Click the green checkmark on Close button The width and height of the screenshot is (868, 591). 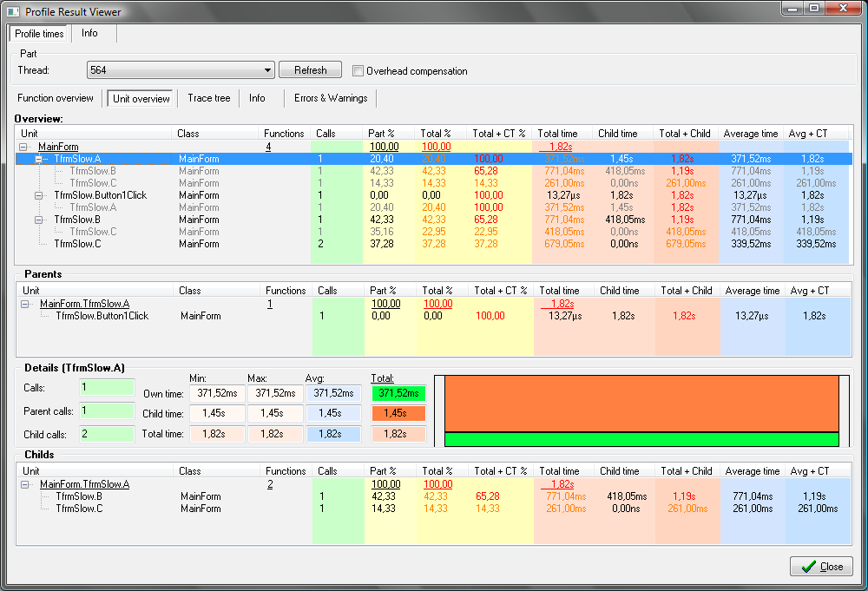(x=808, y=566)
